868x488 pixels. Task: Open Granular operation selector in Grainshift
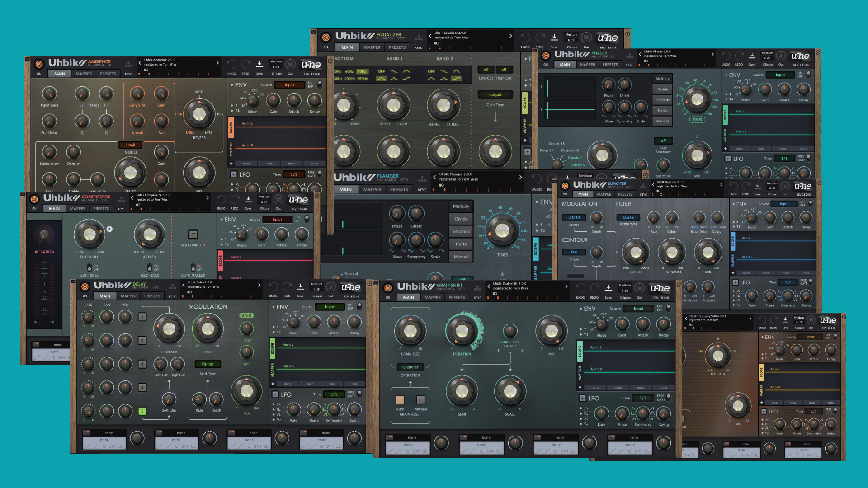click(410, 367)
